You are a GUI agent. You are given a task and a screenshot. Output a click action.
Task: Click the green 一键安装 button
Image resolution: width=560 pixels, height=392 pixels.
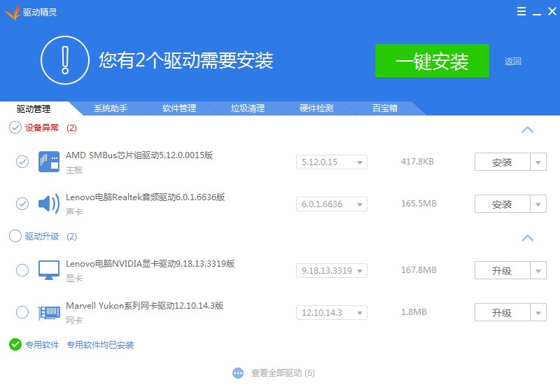(x=432, y=61)
